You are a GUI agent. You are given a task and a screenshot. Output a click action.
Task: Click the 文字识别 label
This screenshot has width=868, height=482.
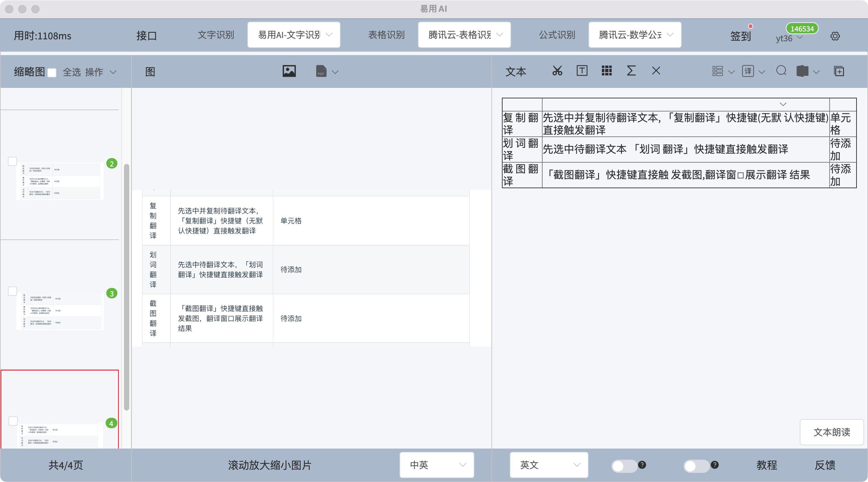[x=216, y=35]
